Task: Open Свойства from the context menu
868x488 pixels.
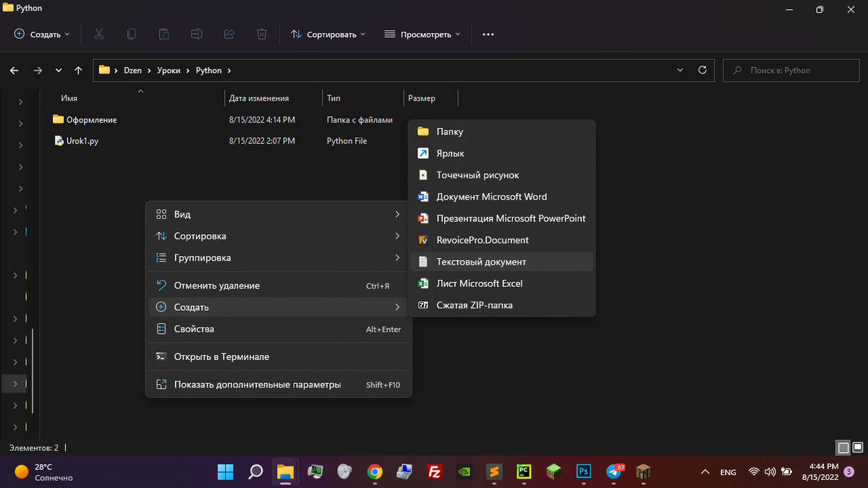Action: [x=278, y=329]
